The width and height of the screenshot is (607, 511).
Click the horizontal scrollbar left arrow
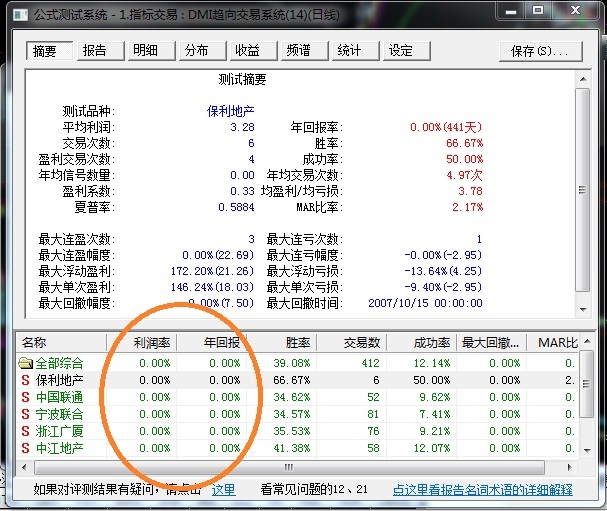click(x=24, y=467)
